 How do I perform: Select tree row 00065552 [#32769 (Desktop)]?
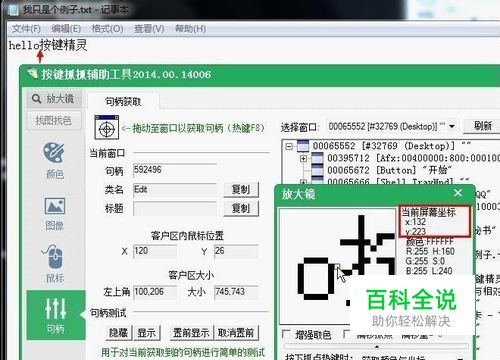(391, 146)
